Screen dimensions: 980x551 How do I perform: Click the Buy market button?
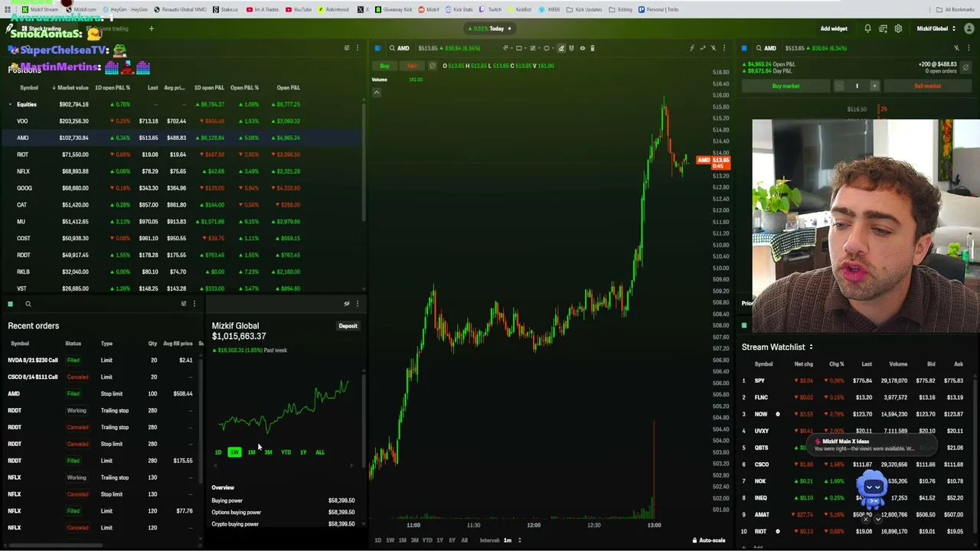click(x=786, y=86)
